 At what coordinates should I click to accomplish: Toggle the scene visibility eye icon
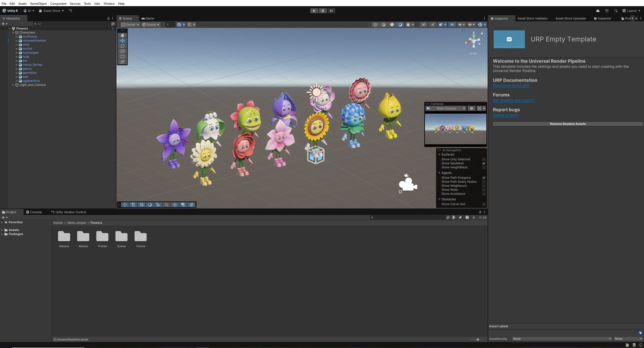[x=452, y=24]
